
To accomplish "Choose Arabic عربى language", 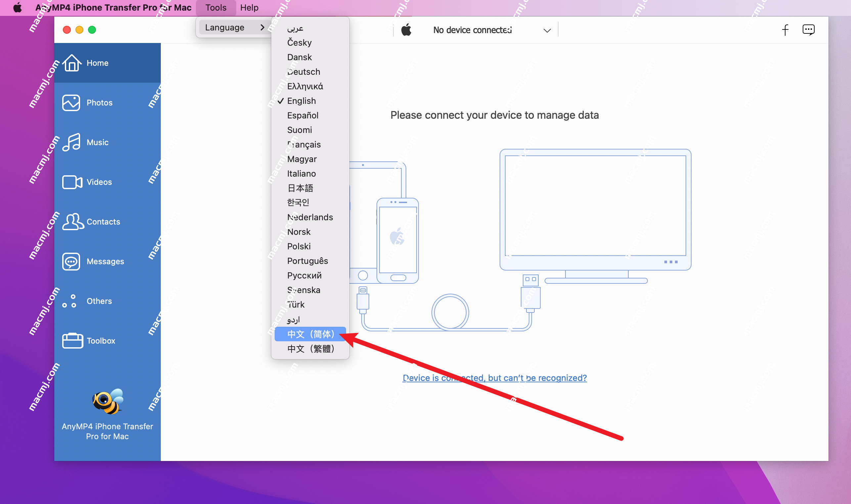I will (x=310, y=28).
